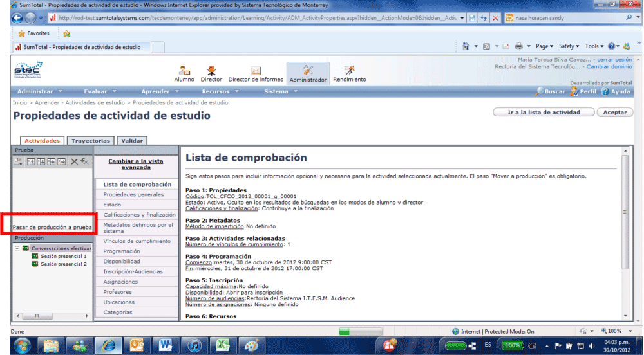Viewport: 644px width, 355px height.
Task: Click Número de vínculos de cumplimiento link
Action: 234,244
